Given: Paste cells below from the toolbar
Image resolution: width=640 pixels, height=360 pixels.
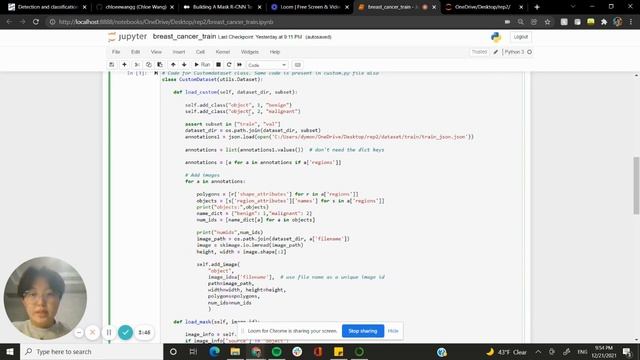Looking at the screenshot, I should (x=160, y=64).
